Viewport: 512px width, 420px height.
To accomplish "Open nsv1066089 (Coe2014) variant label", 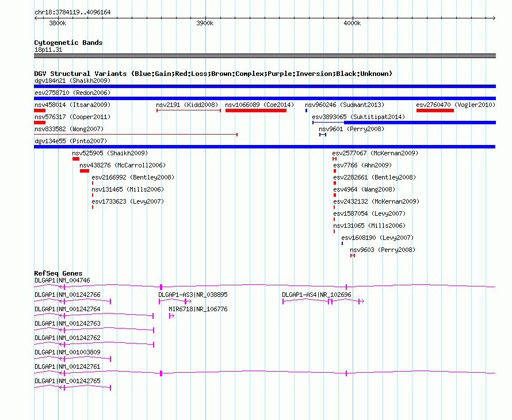I will tap(259, 105).
